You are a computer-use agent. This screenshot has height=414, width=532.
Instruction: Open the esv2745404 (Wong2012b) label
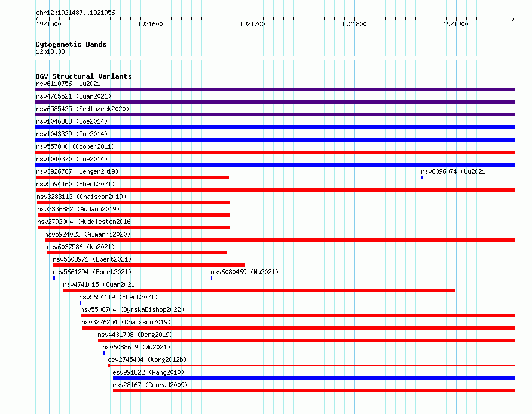point(147,360)
